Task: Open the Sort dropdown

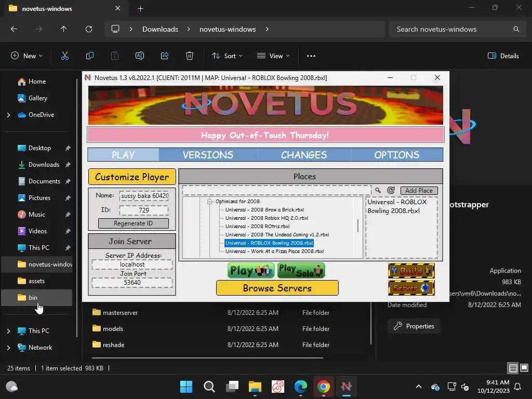Action: click(x=227, y=56)
